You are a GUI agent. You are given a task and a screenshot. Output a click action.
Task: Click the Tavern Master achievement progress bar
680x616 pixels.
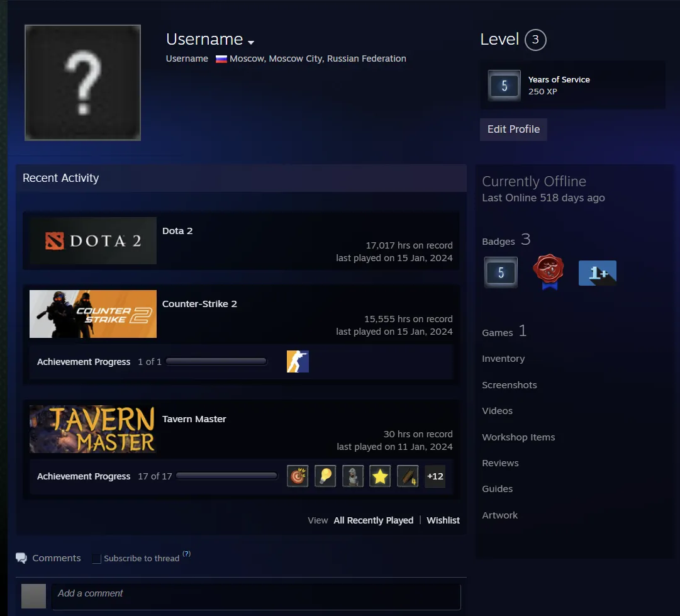point(227,476)
